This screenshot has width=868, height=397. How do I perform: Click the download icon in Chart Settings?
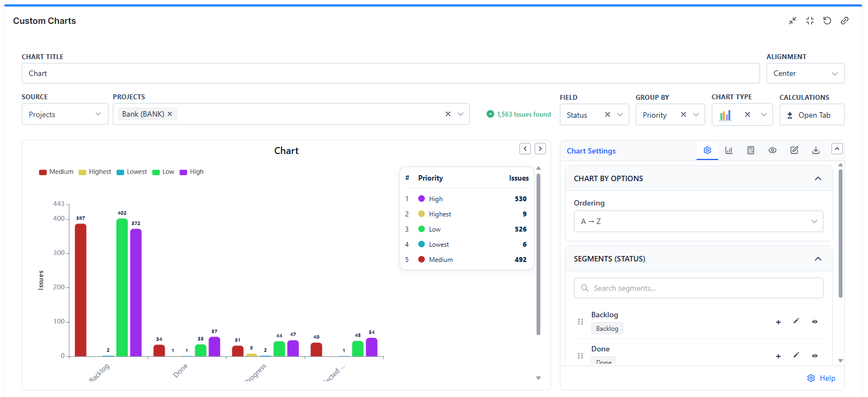click(816, 150)
